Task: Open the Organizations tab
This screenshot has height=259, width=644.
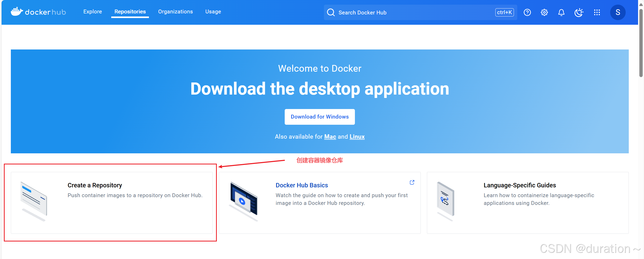Action: point(176,12)
